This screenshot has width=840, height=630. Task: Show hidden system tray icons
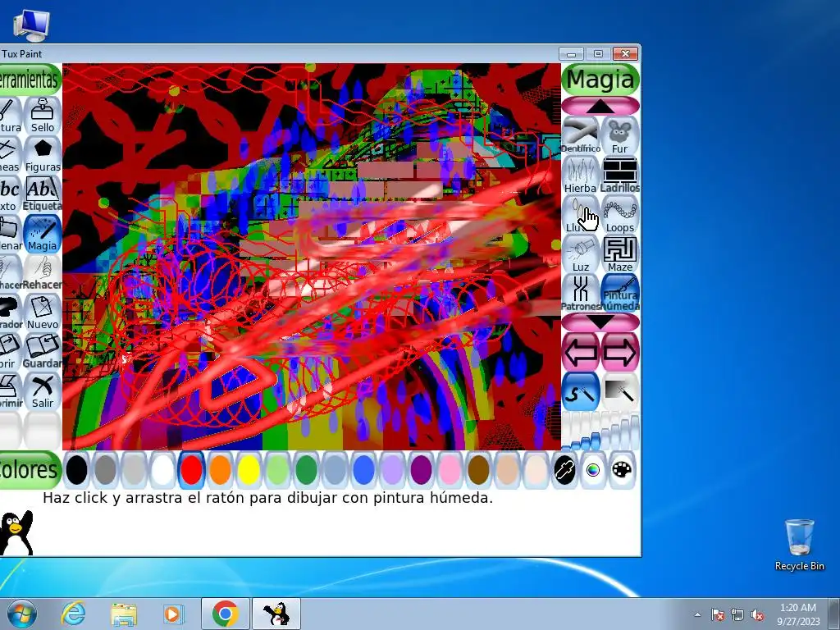697,614
